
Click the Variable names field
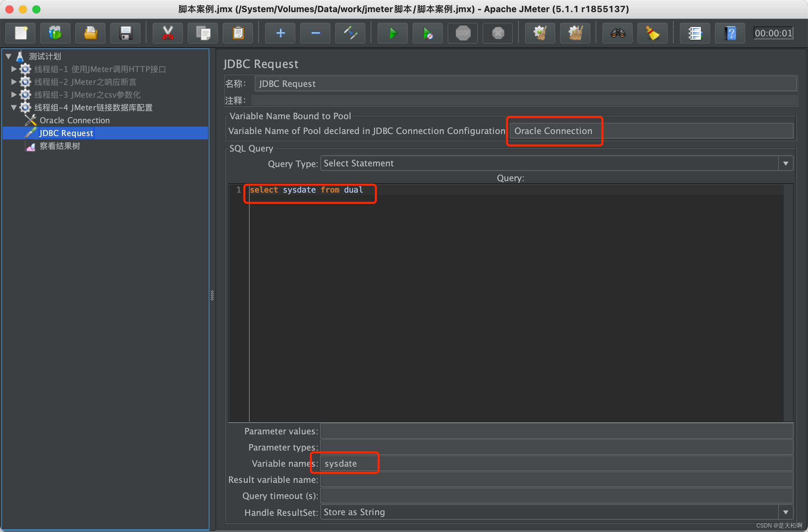tap(557, 463)
